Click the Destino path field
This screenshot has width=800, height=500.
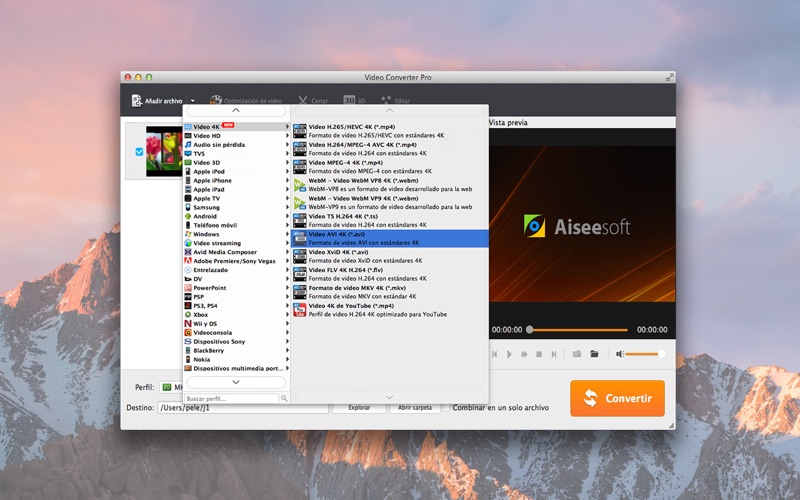(243, 408)
